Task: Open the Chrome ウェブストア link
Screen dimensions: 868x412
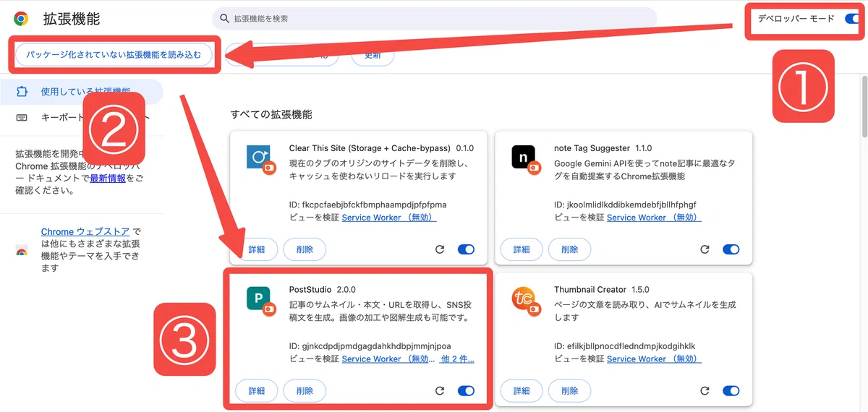Action: pos(85,232)
